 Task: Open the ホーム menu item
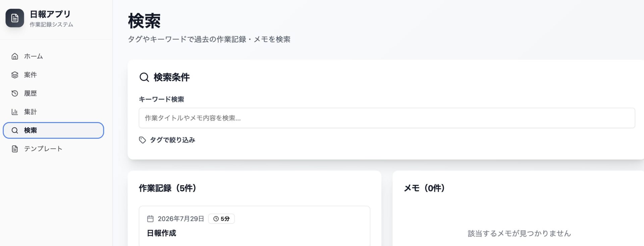(x=53, y=56)
